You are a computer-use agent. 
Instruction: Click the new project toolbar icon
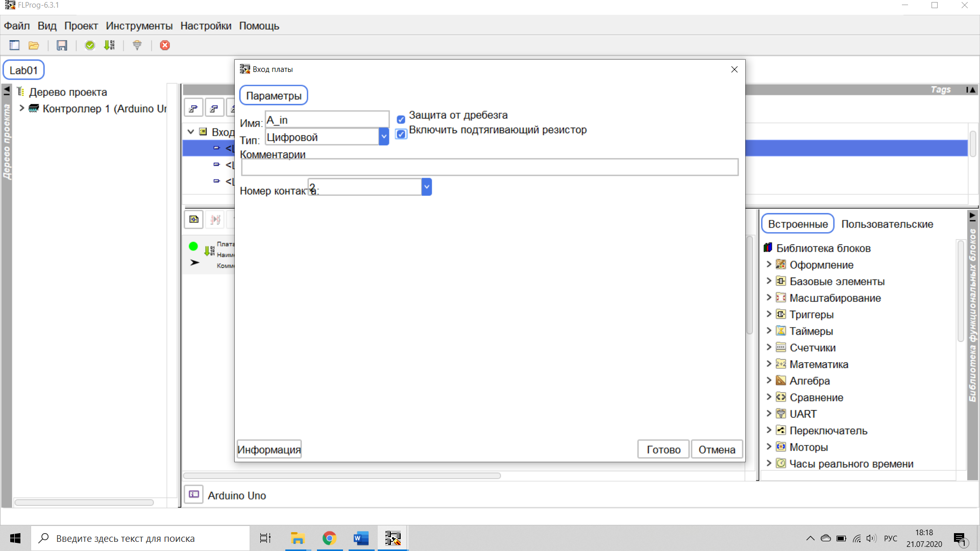(x=14, y=45)
